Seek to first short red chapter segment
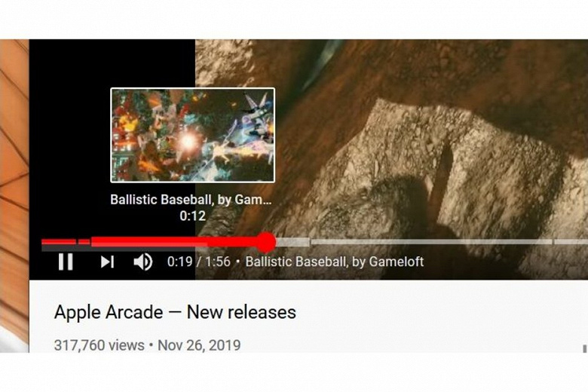The image size is (588, 392). tap(59, 242)
